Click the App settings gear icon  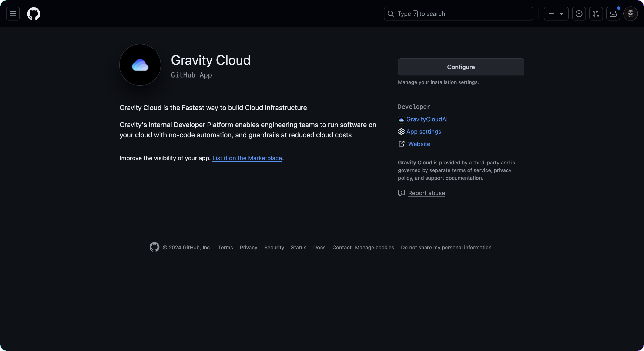click(401, 132)
